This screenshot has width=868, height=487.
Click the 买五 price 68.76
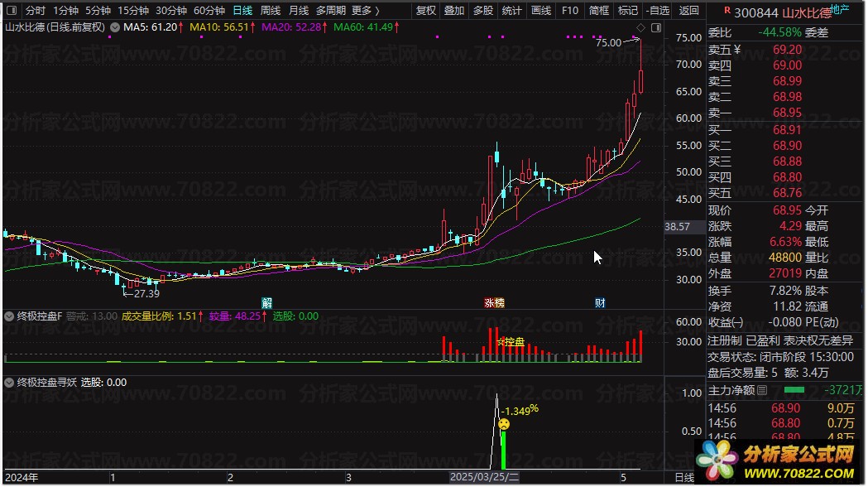787,193
